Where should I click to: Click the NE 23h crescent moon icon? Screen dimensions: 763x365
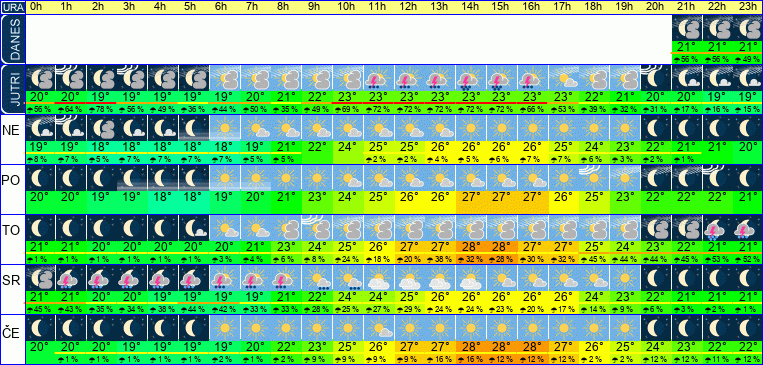click(x=748, y=128)
